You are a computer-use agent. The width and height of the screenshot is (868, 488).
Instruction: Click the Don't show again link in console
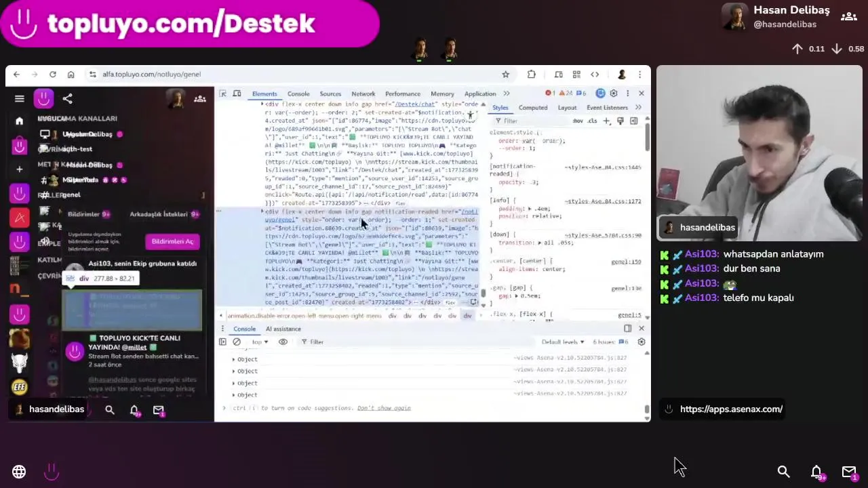[384, 408]
